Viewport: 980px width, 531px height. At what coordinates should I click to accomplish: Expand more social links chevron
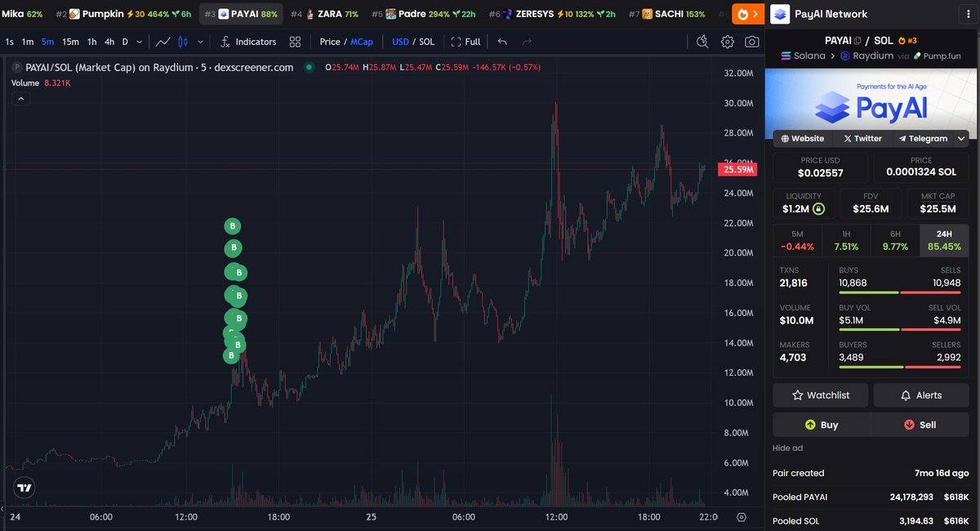tap(961, 139)
